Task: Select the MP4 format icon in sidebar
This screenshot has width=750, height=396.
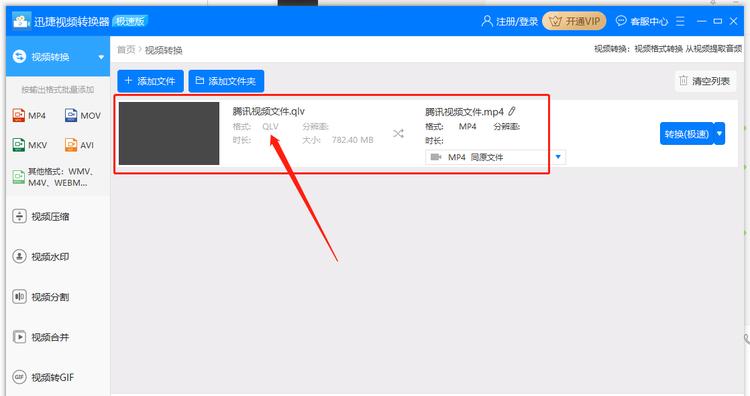Action: point(19,115)
